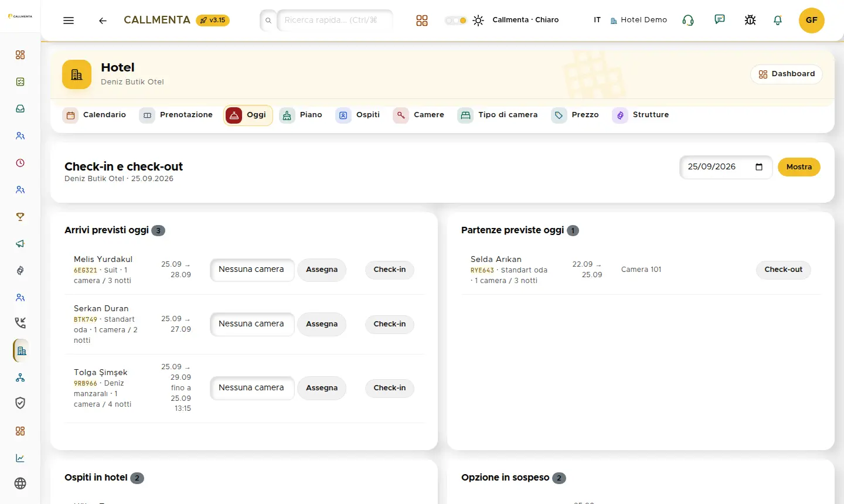Switch to the Prenotazione tab
Viewport: 844px width, 504px height.
(176, 115)
